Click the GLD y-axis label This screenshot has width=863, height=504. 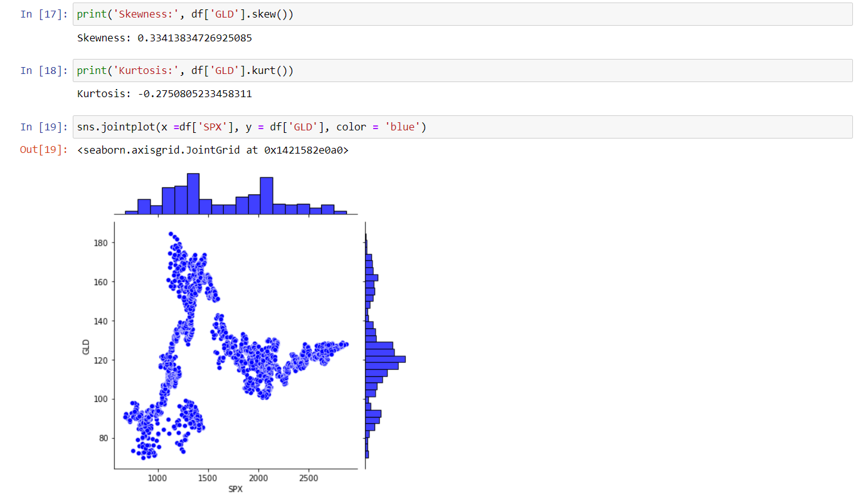pos(86,347)
